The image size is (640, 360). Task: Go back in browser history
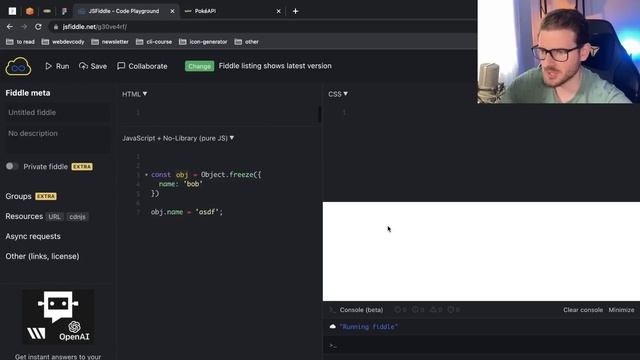pos(10,27)
